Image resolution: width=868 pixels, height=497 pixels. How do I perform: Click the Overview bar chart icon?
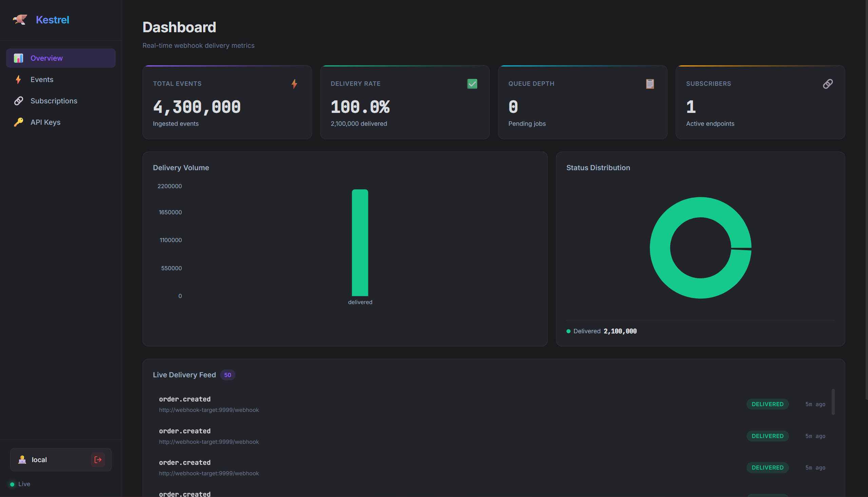(x=18, y=58)
